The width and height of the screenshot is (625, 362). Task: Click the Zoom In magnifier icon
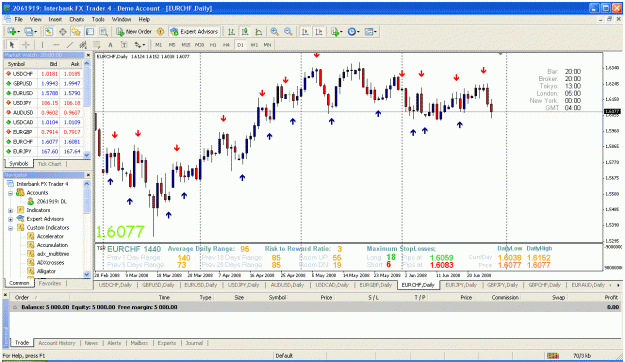tap(274, 31)
